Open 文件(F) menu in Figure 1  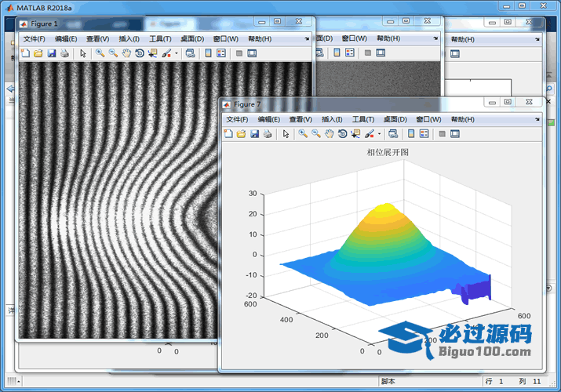(35, 39)
